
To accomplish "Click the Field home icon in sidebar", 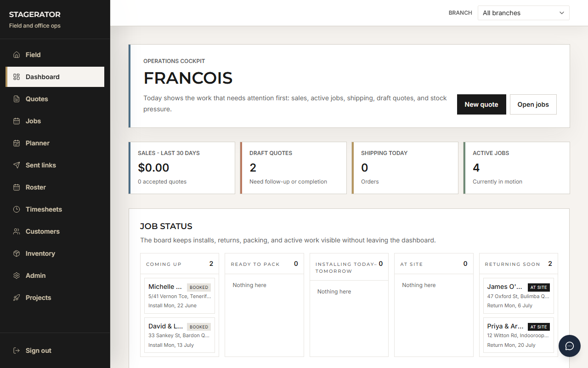I will point(17,55).
